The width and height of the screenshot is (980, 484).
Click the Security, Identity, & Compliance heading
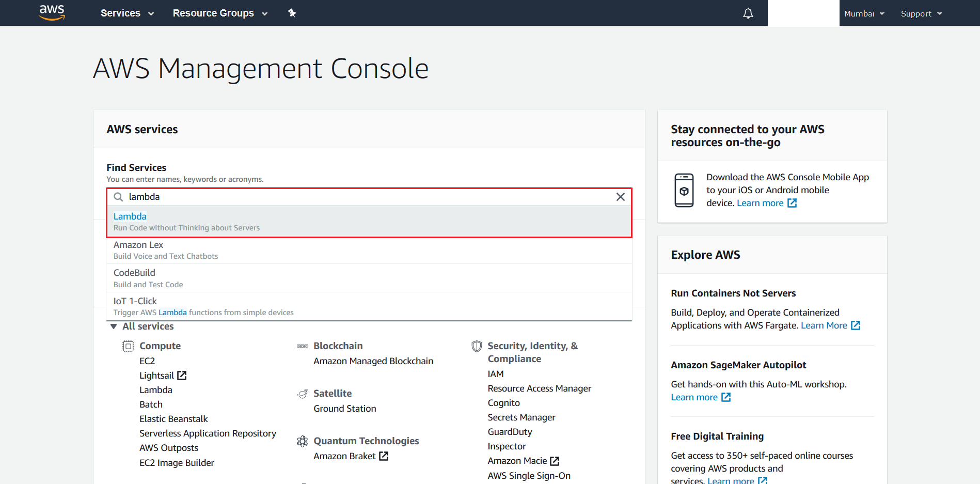(x=533, y=352)
